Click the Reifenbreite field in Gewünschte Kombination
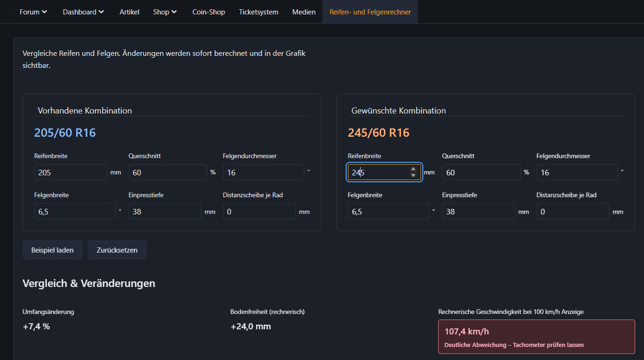The width and height of the screenshot is (644, 360). [x=384, y=172]
